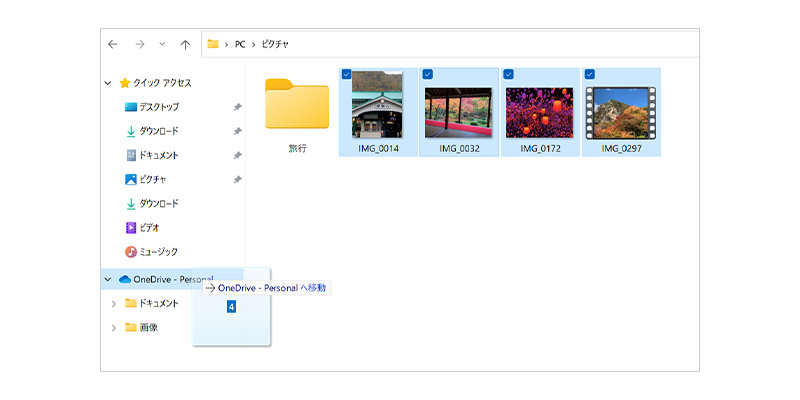
Task: Select the IMG_0014 thumbnail
Action: 377,105
